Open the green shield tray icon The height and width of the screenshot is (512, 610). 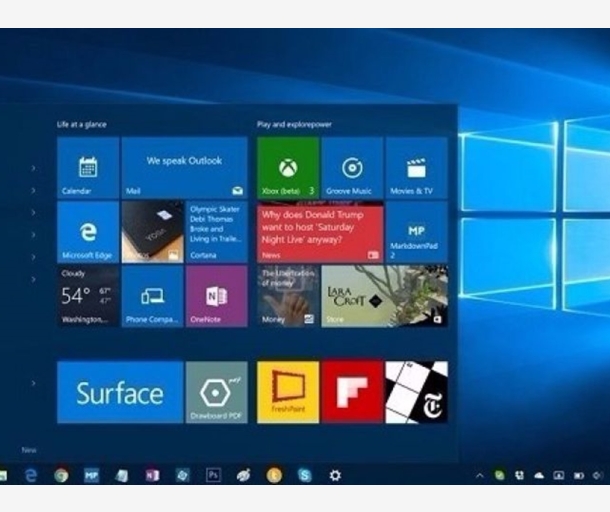pos(500,475)
